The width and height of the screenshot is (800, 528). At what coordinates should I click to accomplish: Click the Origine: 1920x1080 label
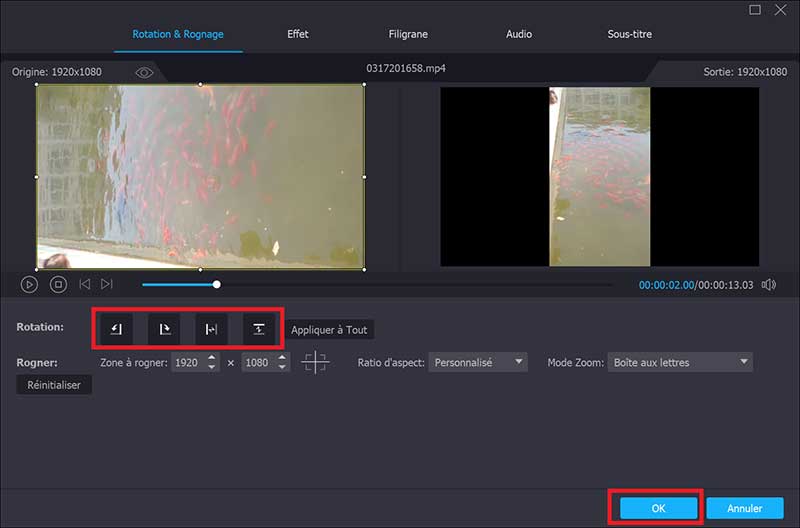(x=57, y=72)
